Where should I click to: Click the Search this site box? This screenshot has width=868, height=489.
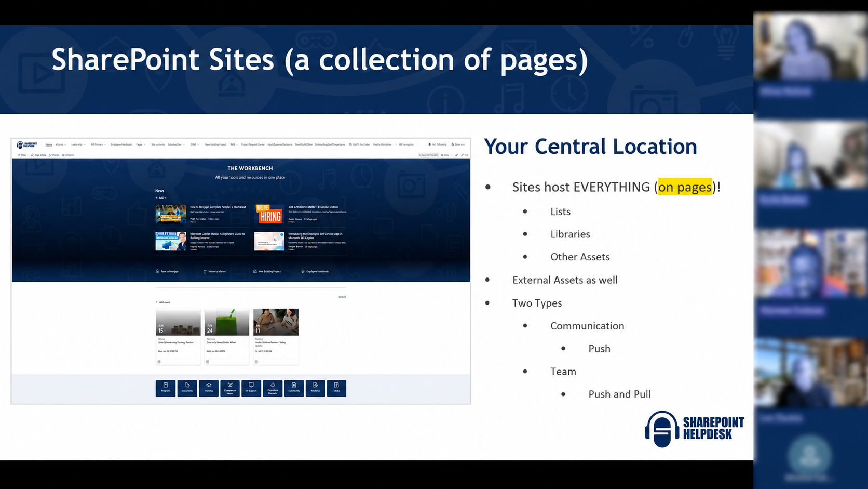click(x=428, y=155)
